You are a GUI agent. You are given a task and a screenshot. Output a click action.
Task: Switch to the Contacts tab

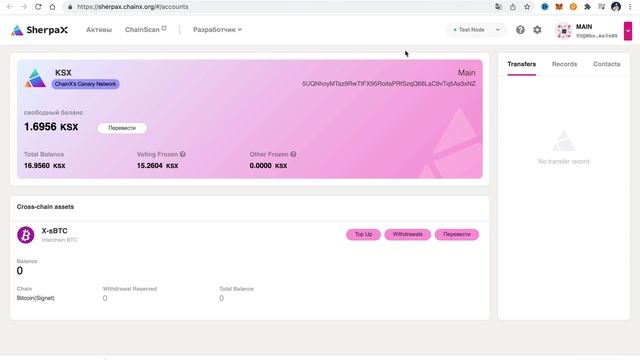[607, 64]
